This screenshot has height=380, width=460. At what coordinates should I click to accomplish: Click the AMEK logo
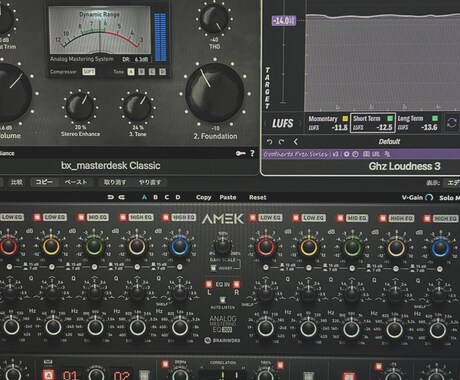(x=223, y=219)
